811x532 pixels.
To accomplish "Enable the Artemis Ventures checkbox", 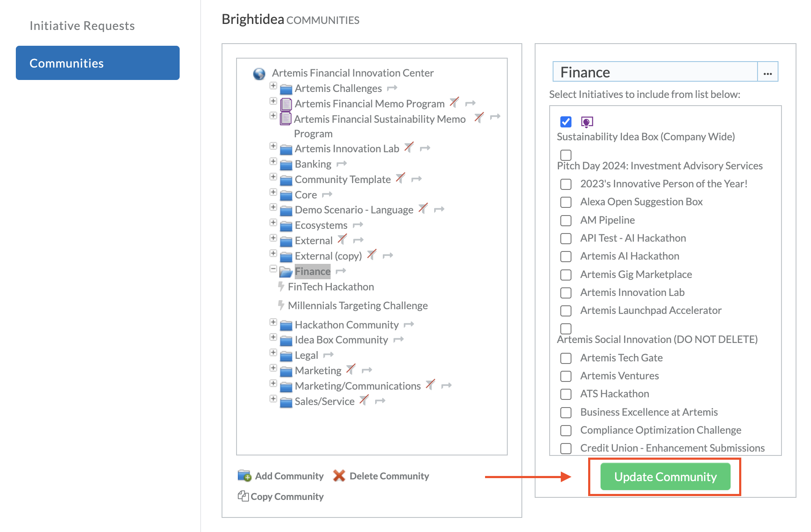I will tap(566, 376).
